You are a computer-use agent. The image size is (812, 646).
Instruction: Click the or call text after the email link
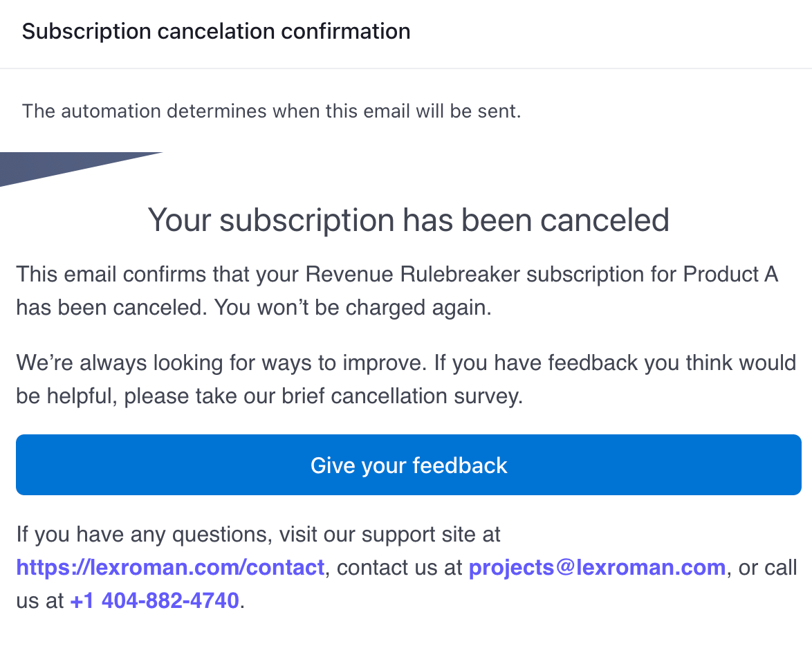coord(768,567)
